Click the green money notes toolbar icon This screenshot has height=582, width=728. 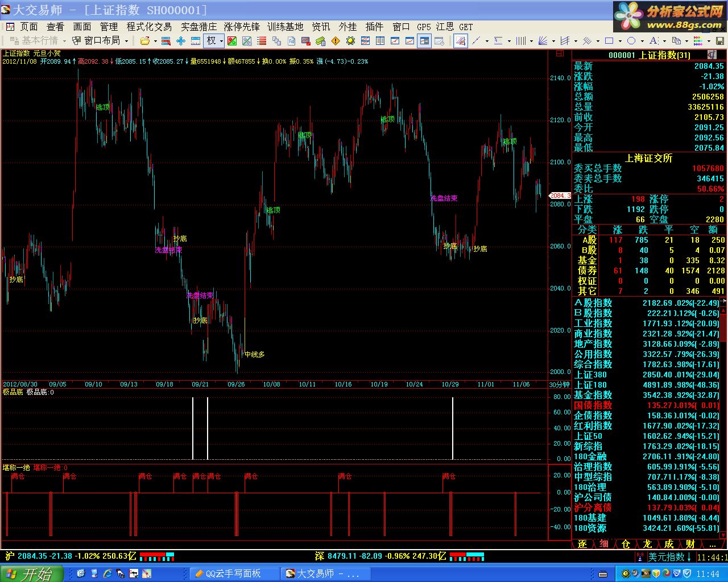click(x=321, y=41)
